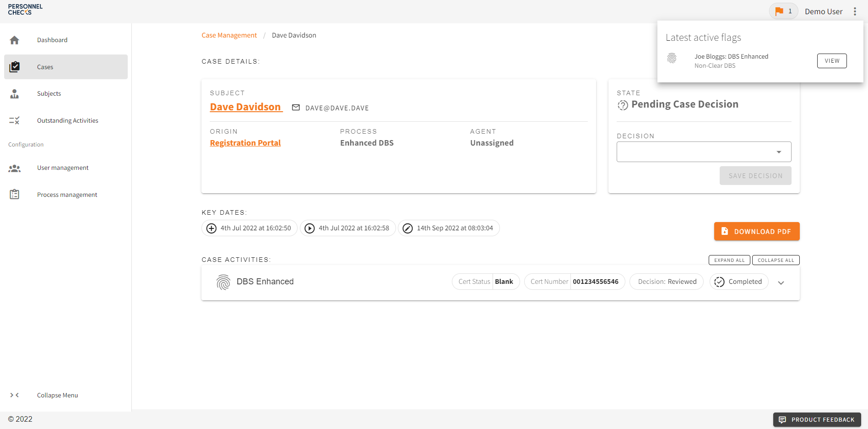Click the chat icon on Product Feedback
The image size is (868, 429).
click(782, 420)
